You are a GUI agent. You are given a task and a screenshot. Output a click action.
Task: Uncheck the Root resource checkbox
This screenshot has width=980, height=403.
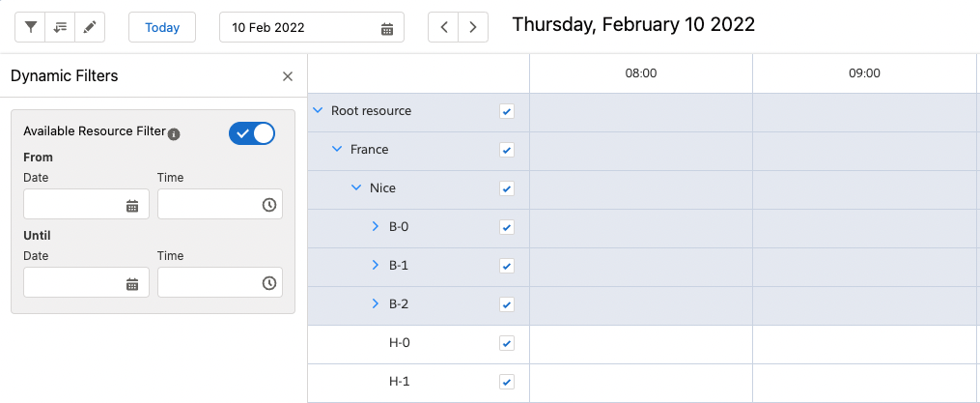507,111
